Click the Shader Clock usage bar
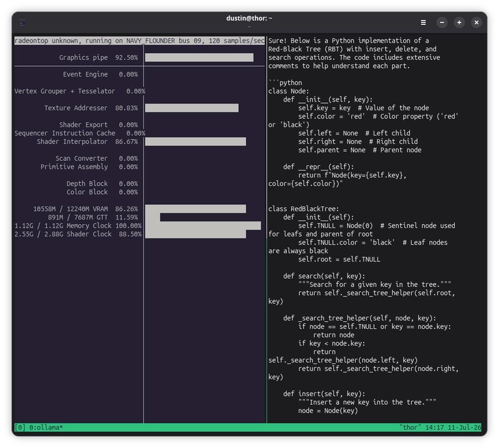The width and height of the screenshot is (499, 448). pyautogui.click(x=195, y=234)
